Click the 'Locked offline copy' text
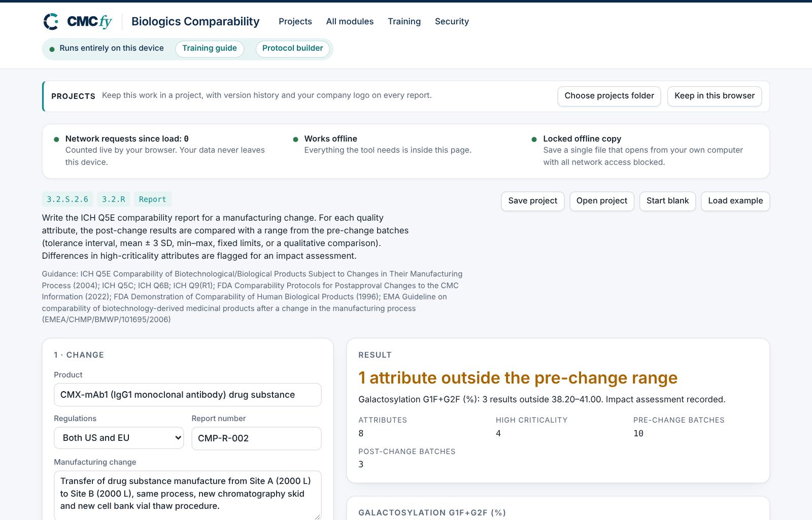Screen dimensions: 812x520 click(x=582, y=138)
